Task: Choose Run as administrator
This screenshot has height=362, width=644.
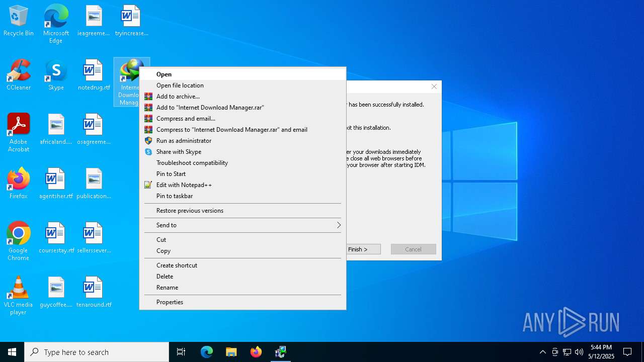Action: click(x=243, y=141)
